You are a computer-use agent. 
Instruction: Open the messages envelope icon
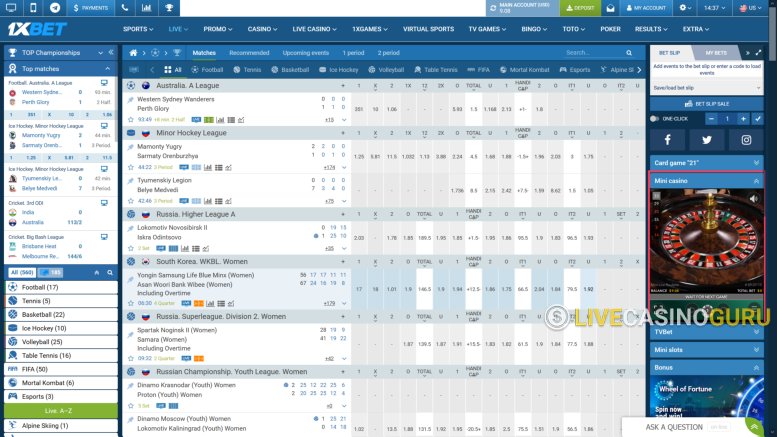[x=610, y=8]
